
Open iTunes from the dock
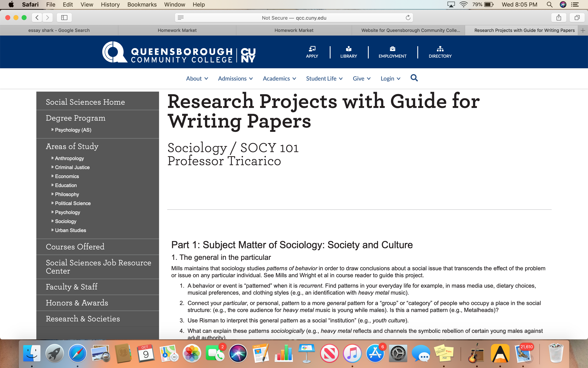point(352,353)
